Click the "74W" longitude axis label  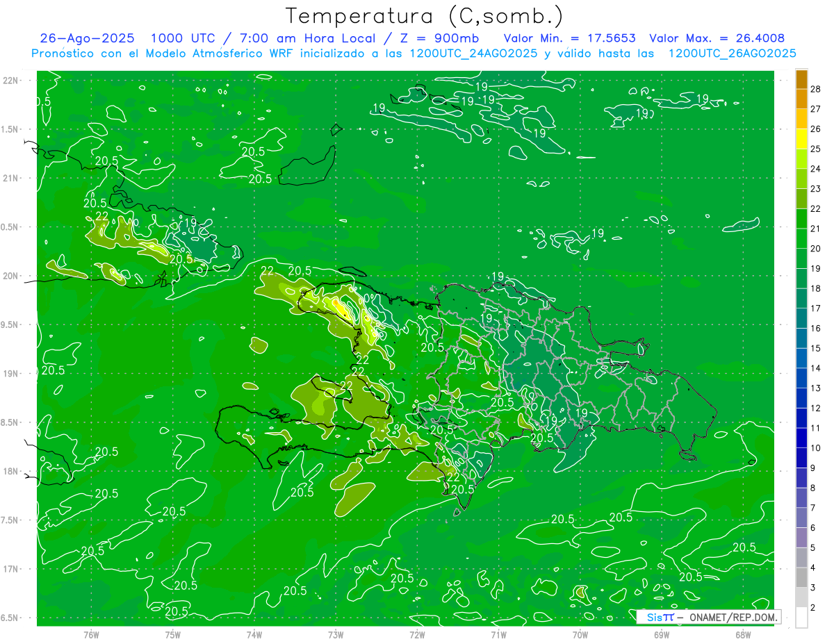[254, 635]
